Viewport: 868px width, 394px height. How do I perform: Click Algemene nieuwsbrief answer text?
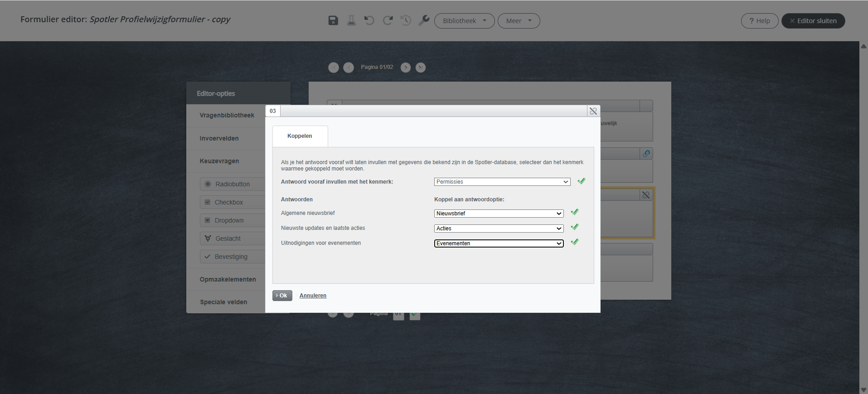coord(308,213)
